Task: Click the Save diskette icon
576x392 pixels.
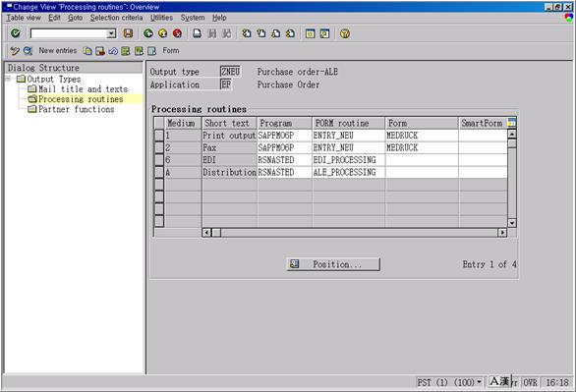Action: tap(128, 33)
